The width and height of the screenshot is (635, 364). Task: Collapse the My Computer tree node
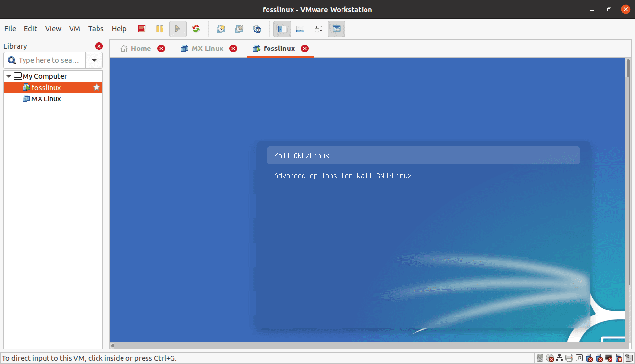(9, 76)
